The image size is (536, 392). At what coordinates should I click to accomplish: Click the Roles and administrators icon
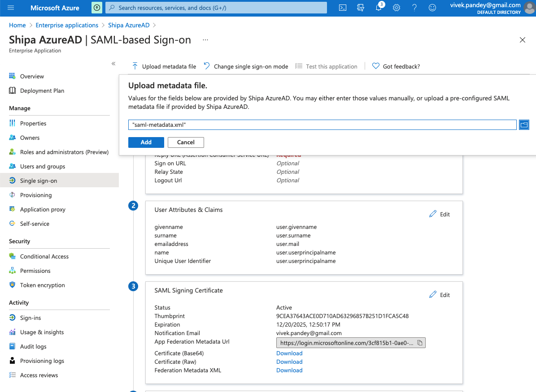pyautogui.click(x=12, y=151)
